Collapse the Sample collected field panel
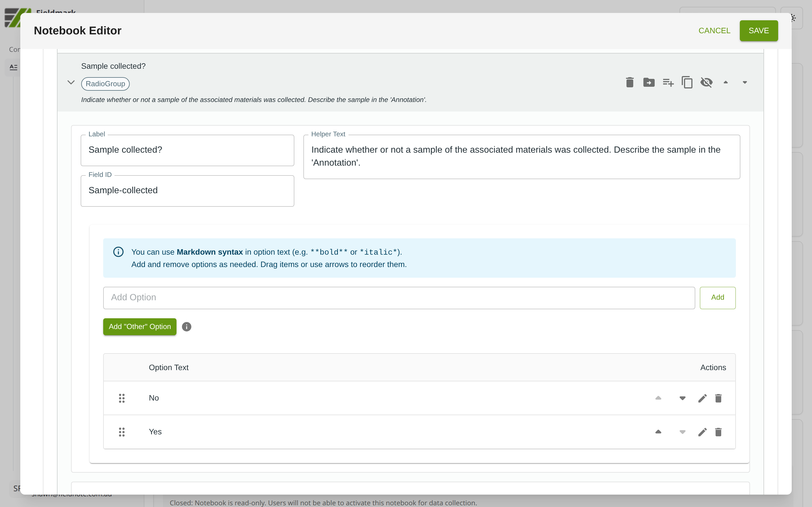Image resolution: width=812 pixels, height=507 pixels. pos(71,82)
